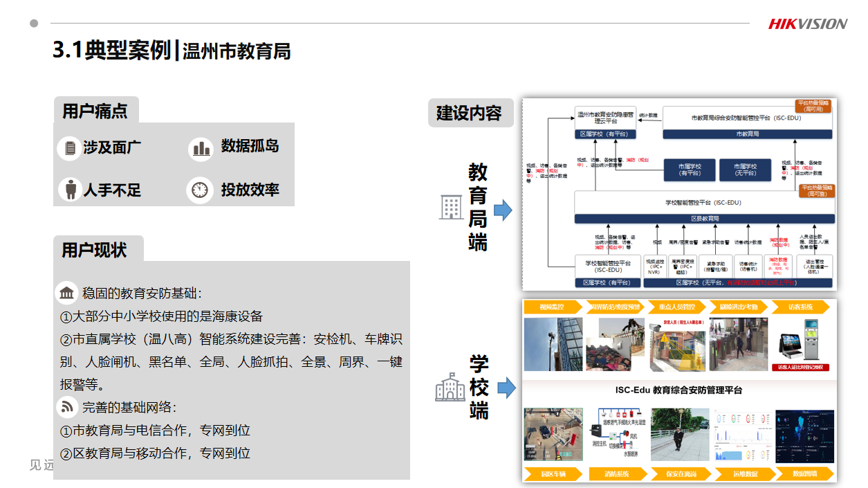
Task: Select the ISC-Edu 教育综合安防管理平台 heading
Action: pos(679,390)
